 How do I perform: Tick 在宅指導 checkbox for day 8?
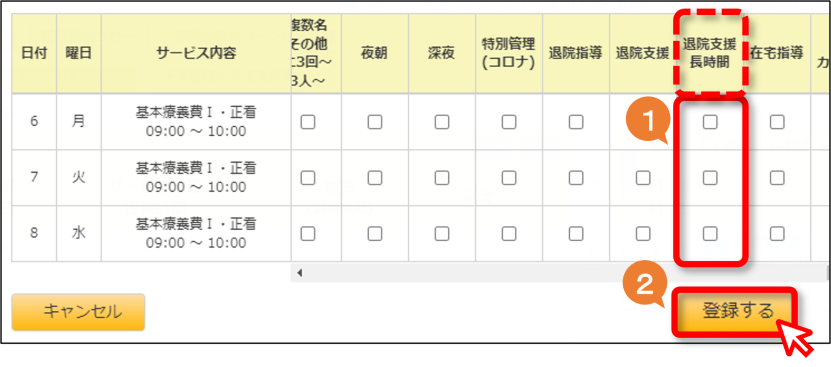(x=777, y=233)
